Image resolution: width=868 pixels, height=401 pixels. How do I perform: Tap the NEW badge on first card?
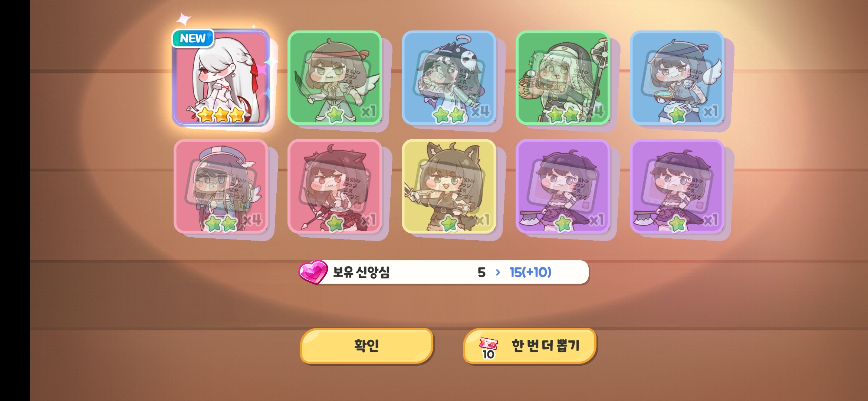tap(193, 38)
